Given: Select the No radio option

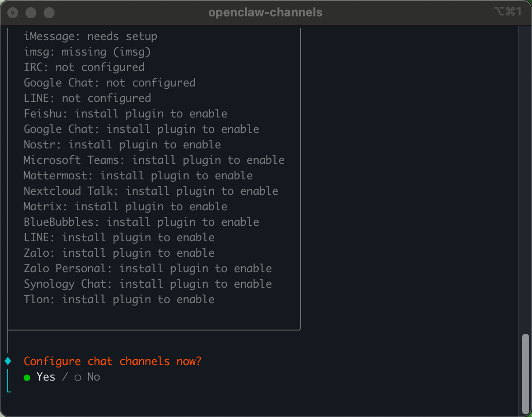Looking at the screenshot, I should [87, 377].
